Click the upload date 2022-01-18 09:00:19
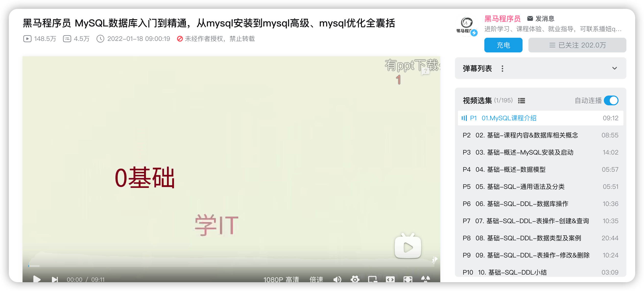This screenshot has height=291, width=644. click(133, 39)
